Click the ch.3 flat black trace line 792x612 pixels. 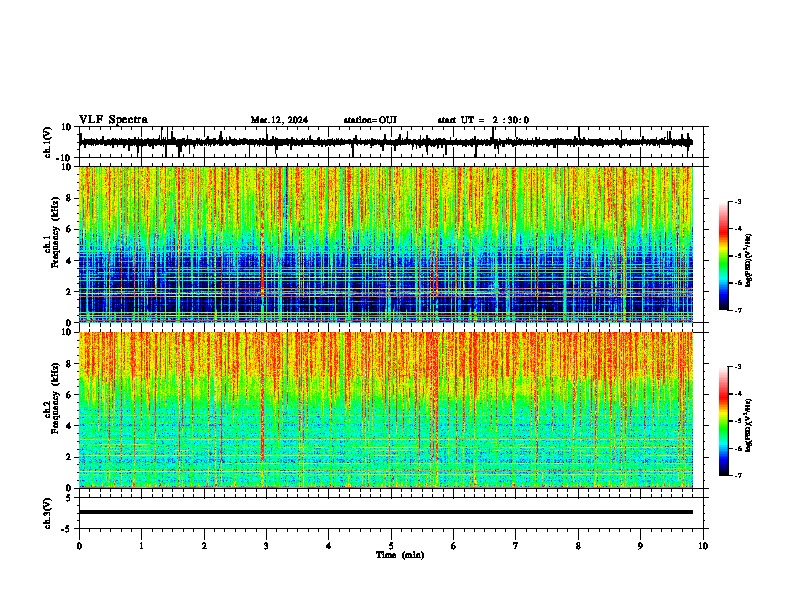pos(385,512)
